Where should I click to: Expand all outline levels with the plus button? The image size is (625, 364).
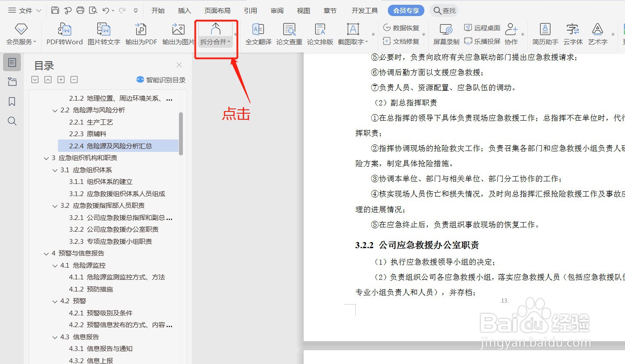[x=61, y=79]
